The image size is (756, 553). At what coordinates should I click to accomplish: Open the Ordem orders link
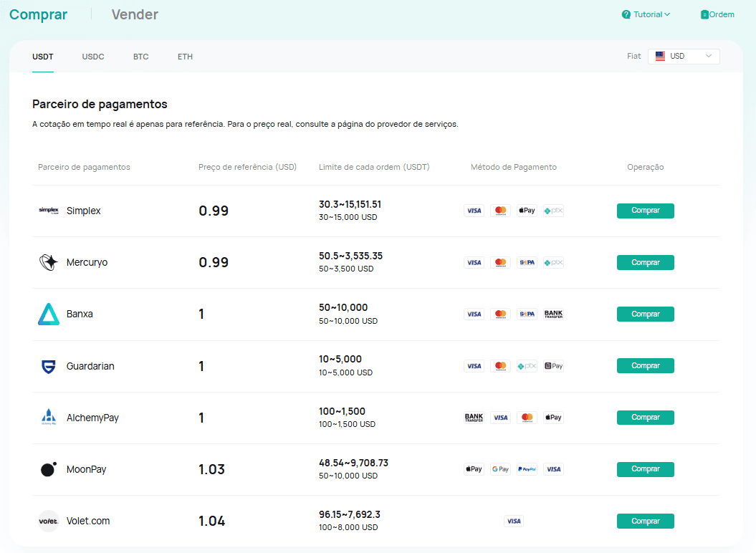click(x=717, y=14)
